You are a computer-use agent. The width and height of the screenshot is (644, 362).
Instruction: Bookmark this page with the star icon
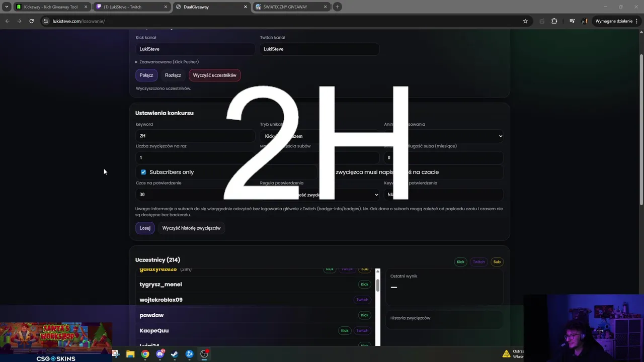[525, 21]
